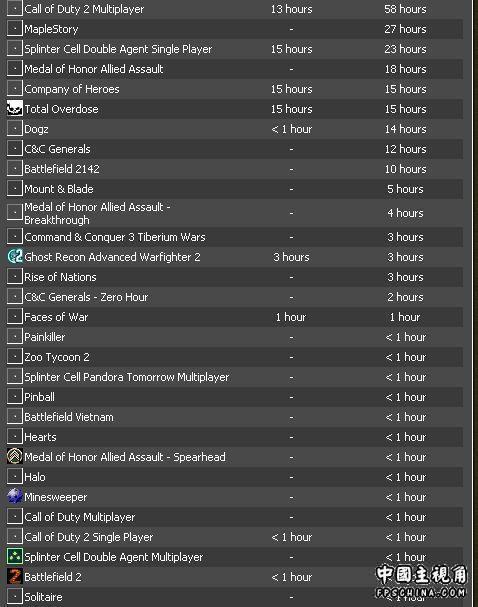Viewport: 478px width, 607px height.
Task: Select the Mount & Blade game name
Action: click(x=59, y=189)
